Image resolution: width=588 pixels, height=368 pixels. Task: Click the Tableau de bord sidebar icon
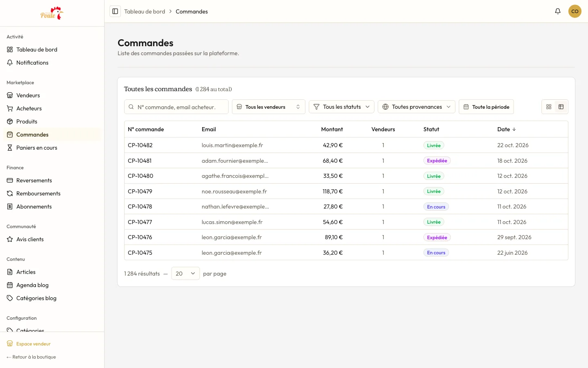pos(10,49)
